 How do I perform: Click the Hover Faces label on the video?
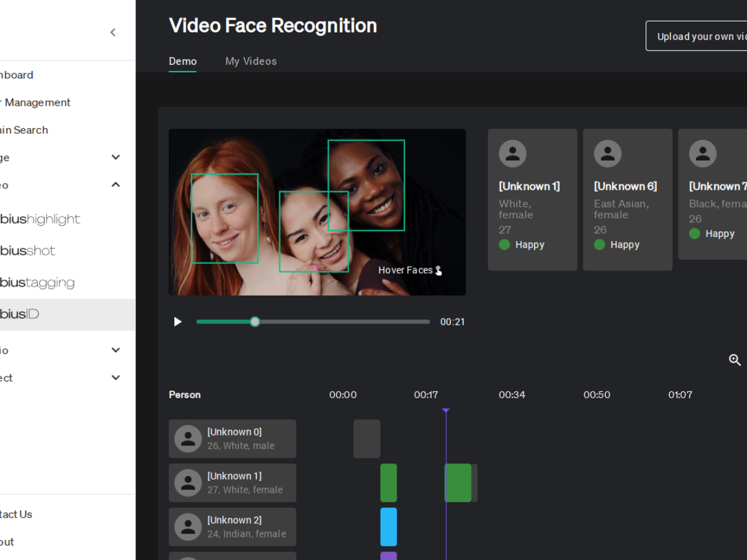(405, 270)
